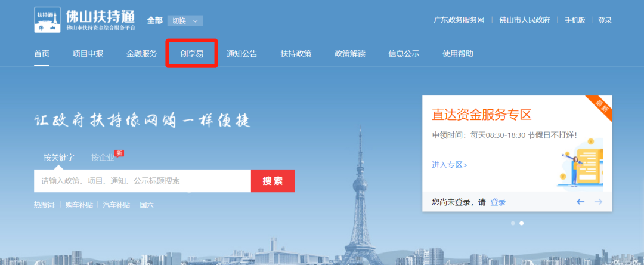Screen dimensions: 644x265
Task: Select the first carousel dot indicator
Action: [x=513, y=223]
